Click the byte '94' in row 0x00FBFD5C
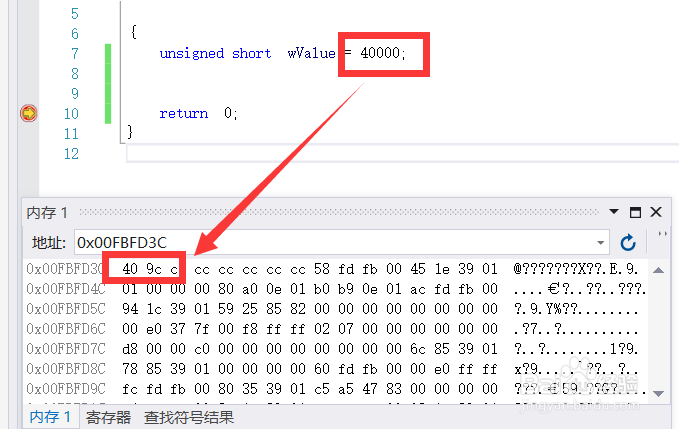This screenshot has width=679, height=429. (130, 309)
